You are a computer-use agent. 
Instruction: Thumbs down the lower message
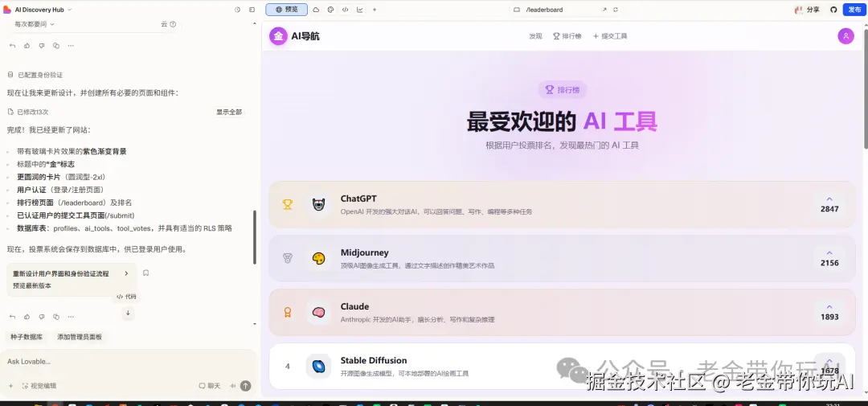tap(42, 317)
